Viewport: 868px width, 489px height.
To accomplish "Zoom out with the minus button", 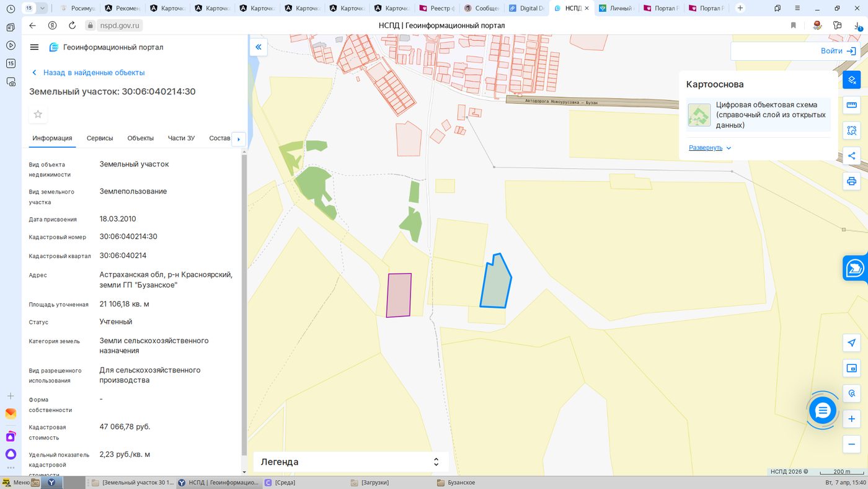I will pyautogui.click(x=852, y=444).
